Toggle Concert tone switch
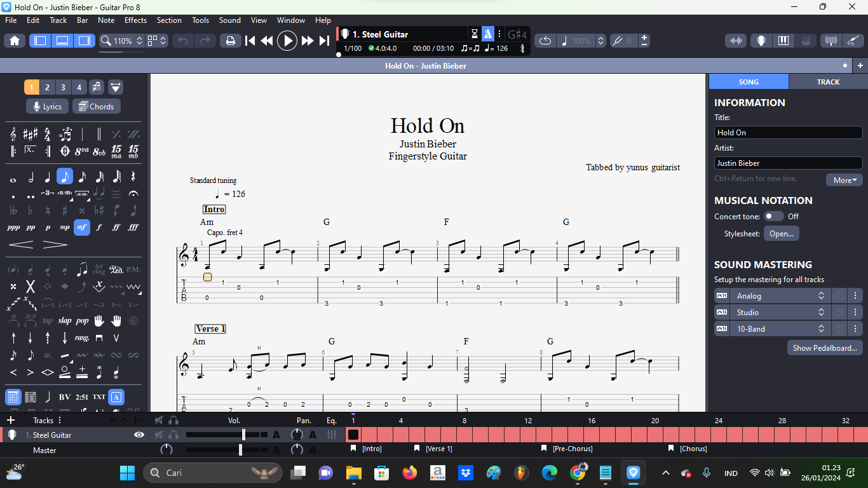The height and width of the screenshot is (488, 868). coord(773,216)
